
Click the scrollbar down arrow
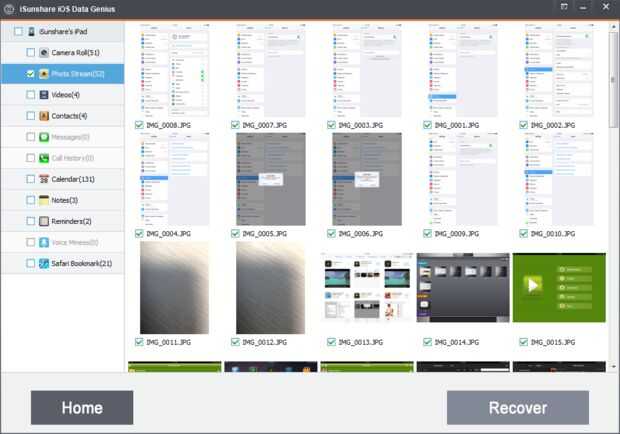pyautogui.click(x=613, y=367)
